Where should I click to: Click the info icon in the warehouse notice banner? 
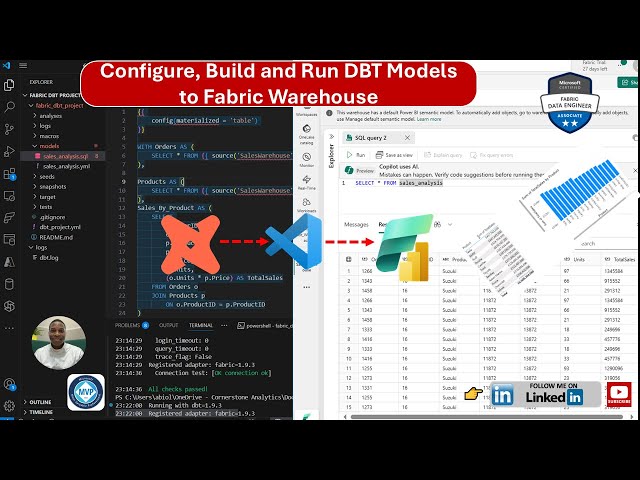tap(329, 113)
